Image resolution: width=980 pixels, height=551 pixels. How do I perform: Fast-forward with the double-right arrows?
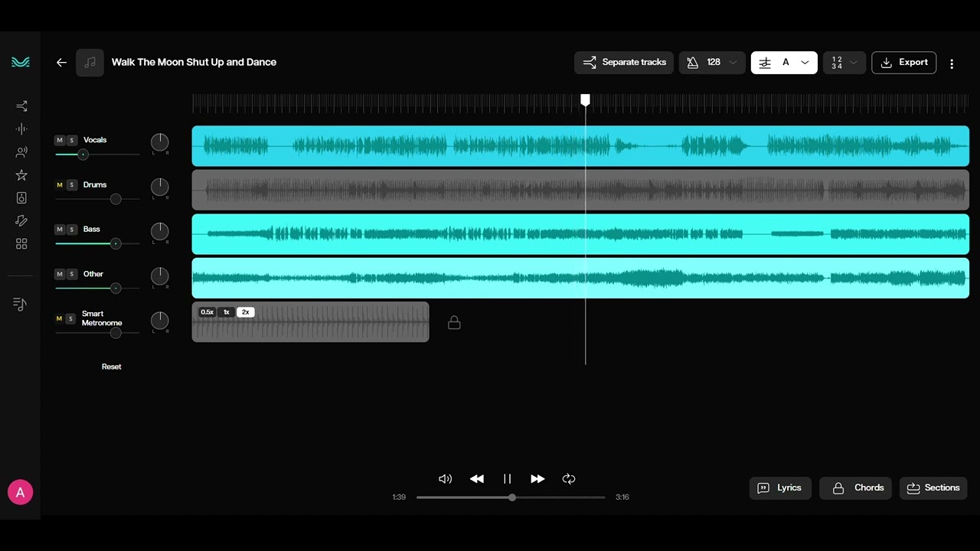click(537, 479)
